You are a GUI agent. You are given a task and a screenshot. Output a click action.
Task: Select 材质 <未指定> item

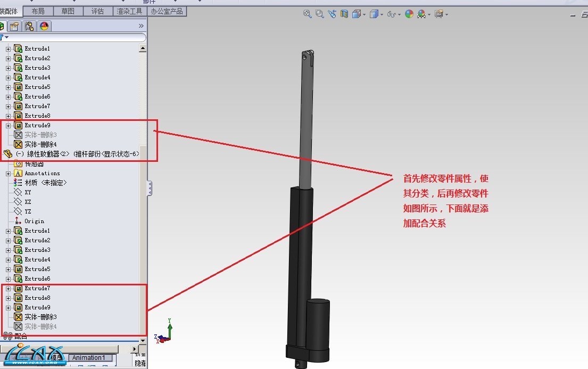pyautogui.click(x=46, y=183)
